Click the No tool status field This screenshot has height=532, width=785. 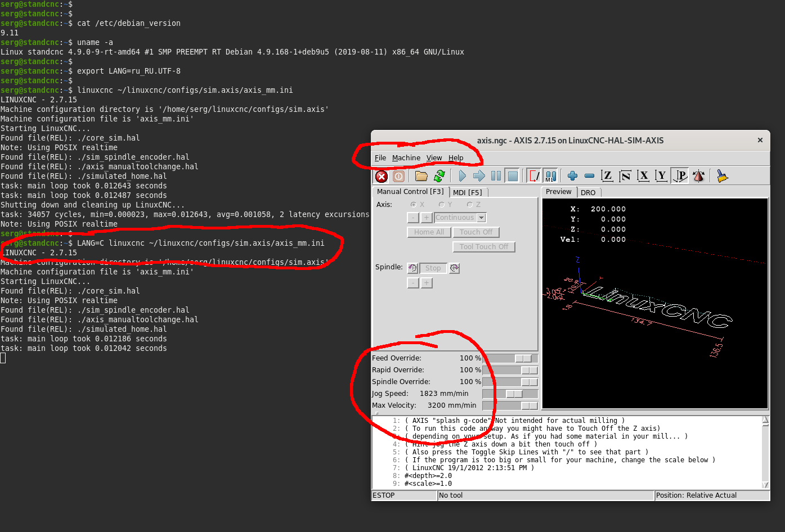point(546,495)
